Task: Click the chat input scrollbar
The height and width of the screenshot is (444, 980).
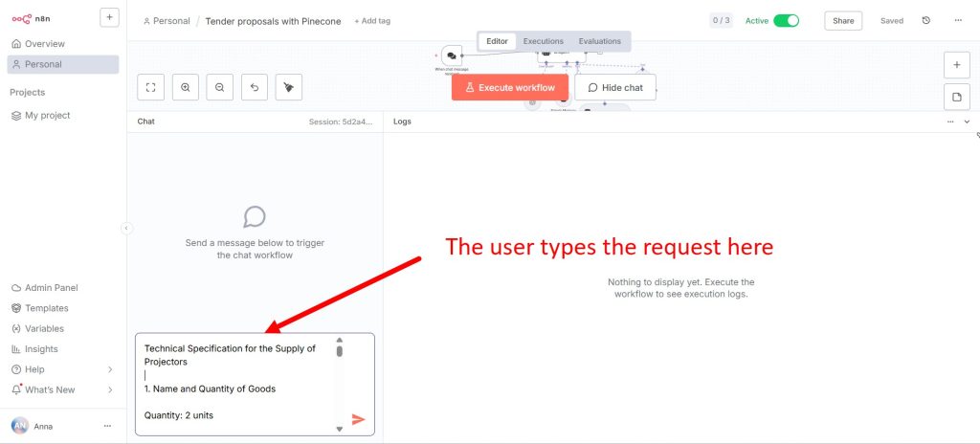Action: point(339,350)
